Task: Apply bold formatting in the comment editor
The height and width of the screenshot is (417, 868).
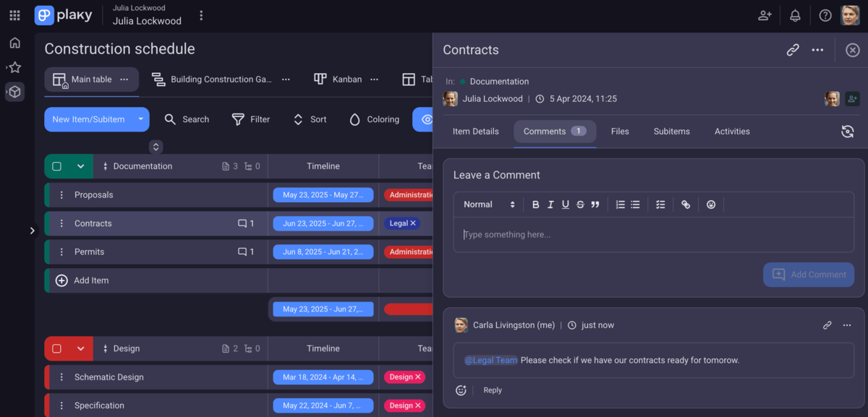Action: [x=535, y=205]
